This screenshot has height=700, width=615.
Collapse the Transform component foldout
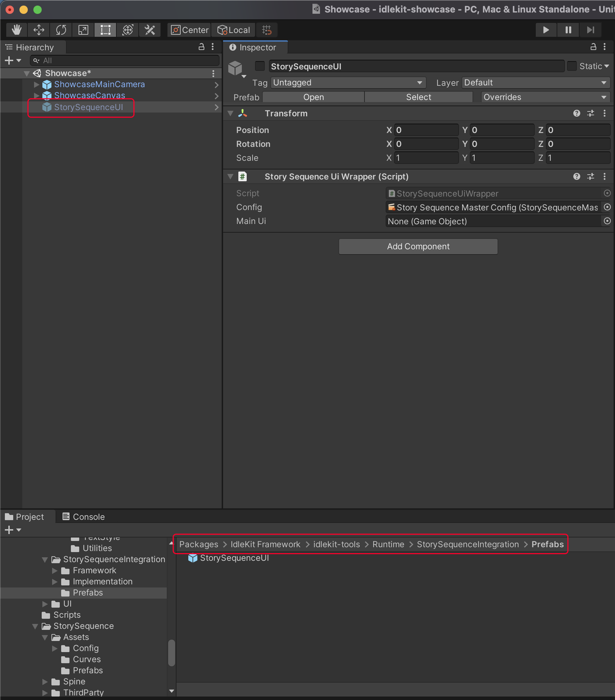click(x=230, y=114)
